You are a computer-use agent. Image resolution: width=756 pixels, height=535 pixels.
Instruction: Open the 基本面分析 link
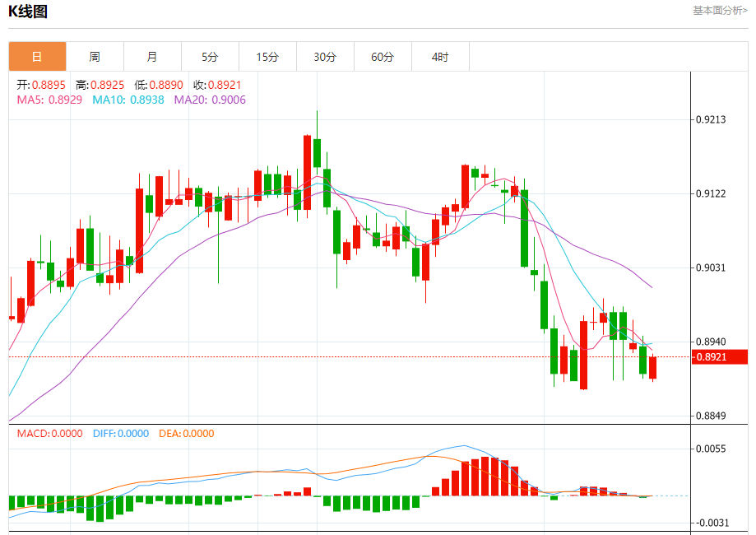click(720, 10)
